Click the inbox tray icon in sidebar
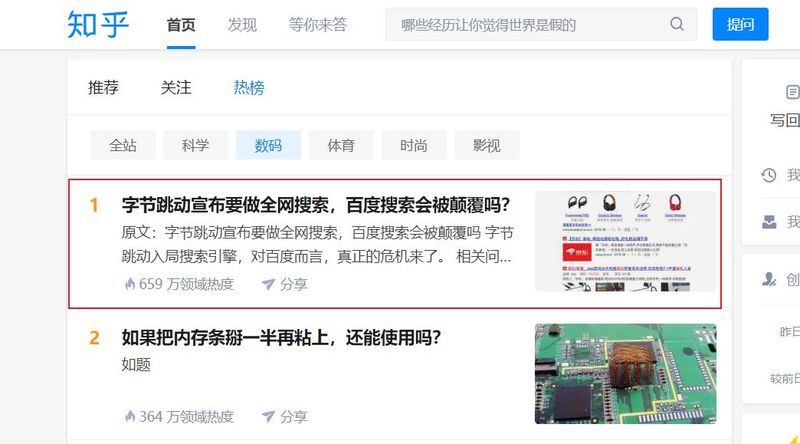Image resolution: width=800 pixels, height=444 pixels. (768, 222)
